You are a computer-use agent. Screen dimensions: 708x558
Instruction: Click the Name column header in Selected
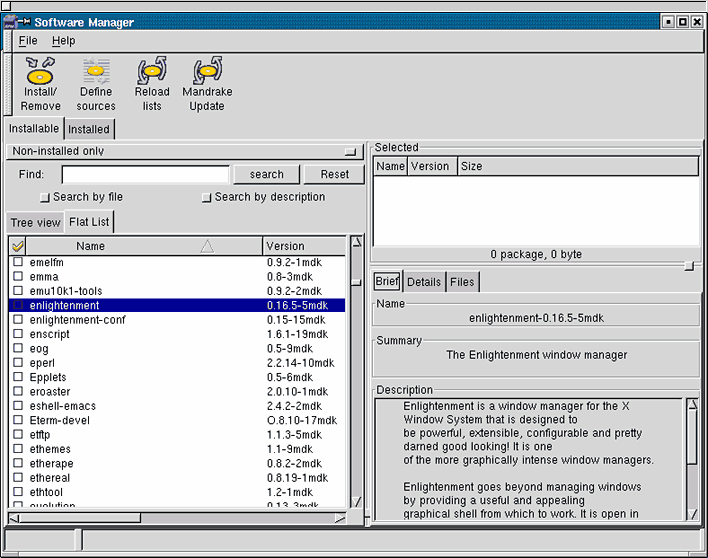click(x=390, y=166)
